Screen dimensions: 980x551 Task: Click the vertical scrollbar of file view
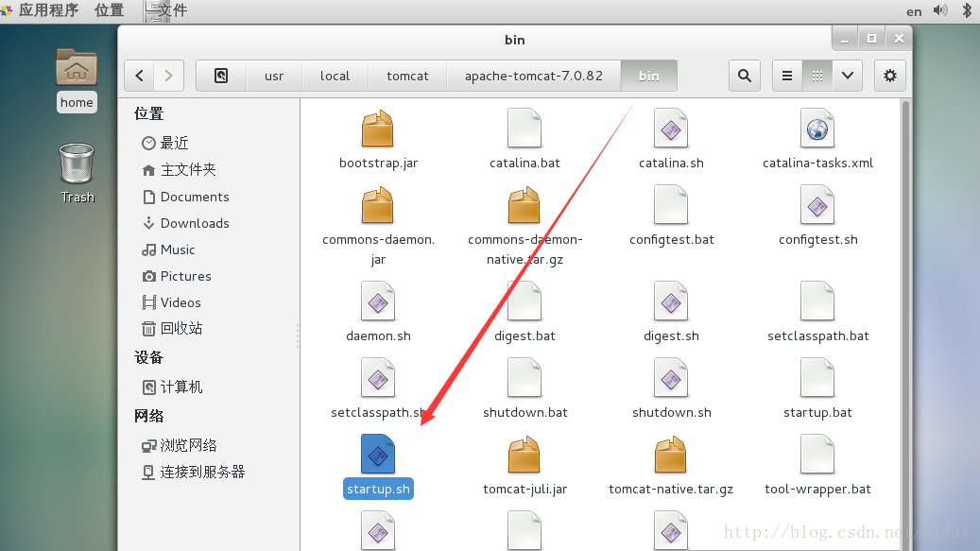(905, 325)
